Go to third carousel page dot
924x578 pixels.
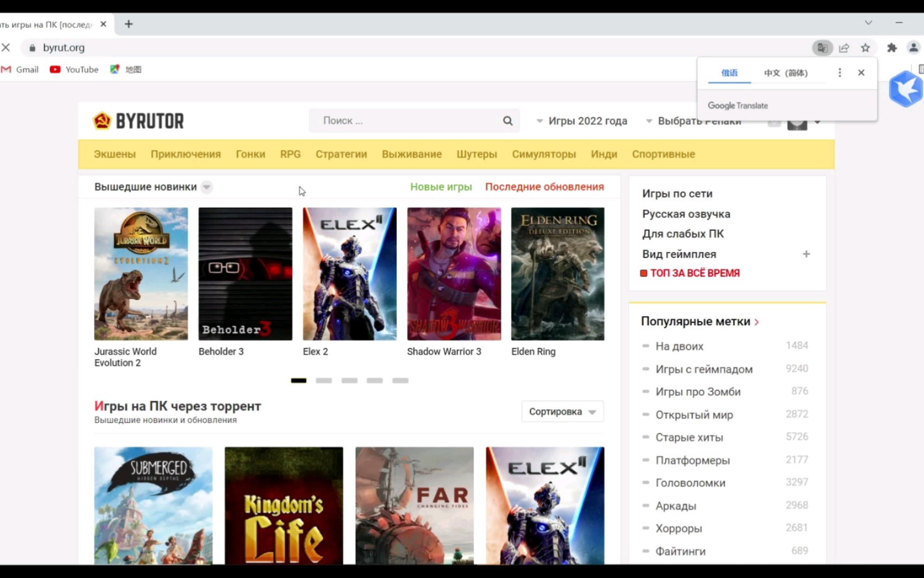pos(349,381)
